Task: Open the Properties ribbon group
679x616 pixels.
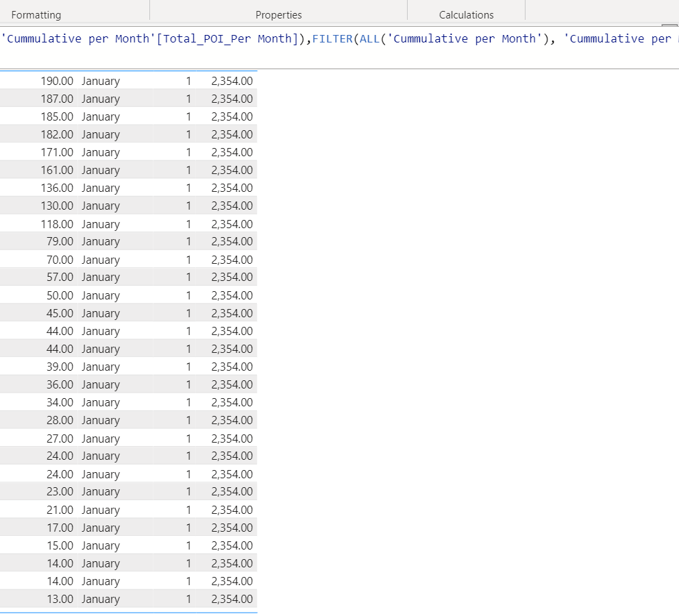Action: (278, 14)
